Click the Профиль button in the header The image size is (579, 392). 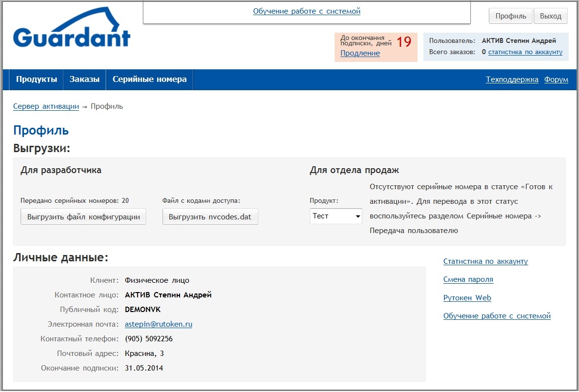tap(510, 16)
